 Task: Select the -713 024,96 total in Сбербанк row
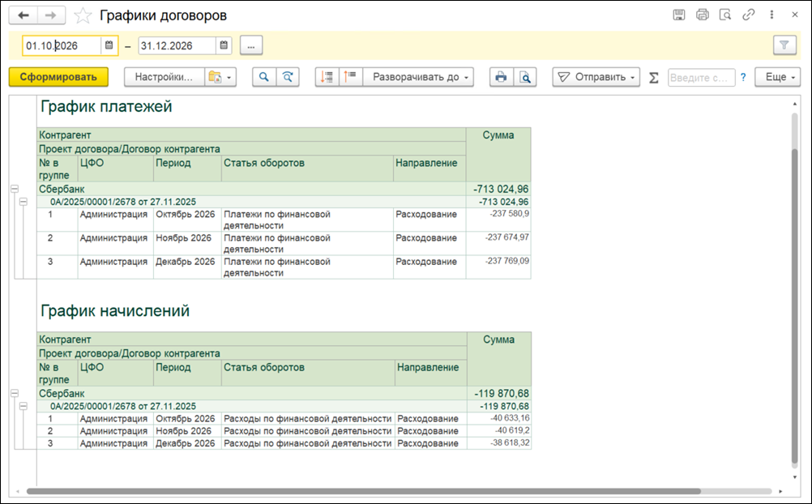coord(498,189)
